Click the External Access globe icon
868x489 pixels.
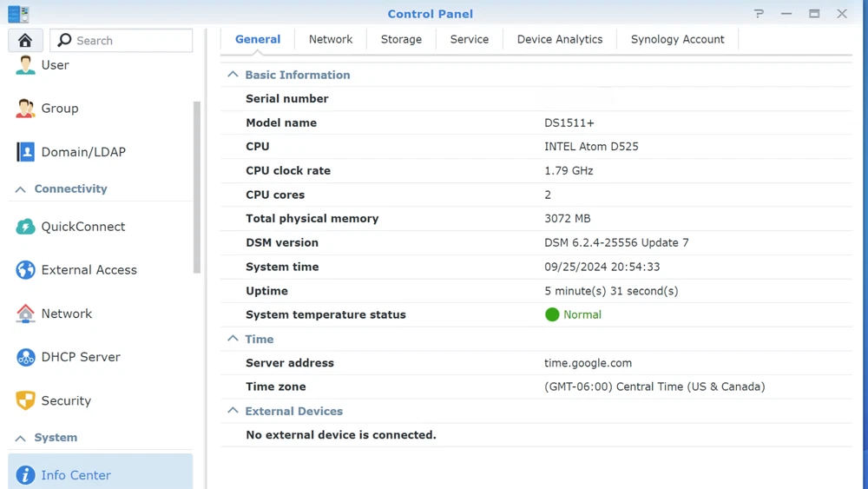coord(25,270)
